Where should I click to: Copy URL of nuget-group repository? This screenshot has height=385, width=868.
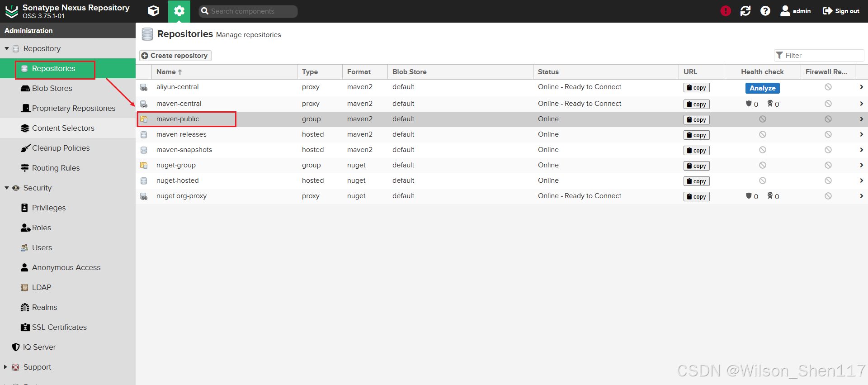point(696,166)
